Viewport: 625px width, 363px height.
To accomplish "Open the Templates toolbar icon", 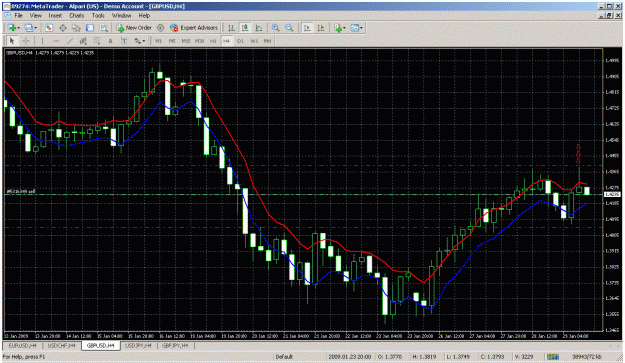I will coord(354,27).
